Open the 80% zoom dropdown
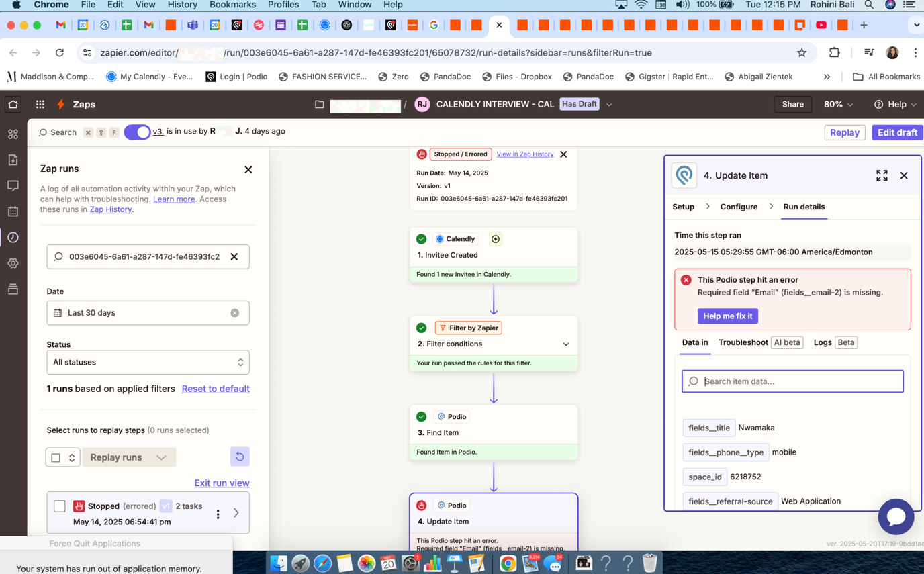Viewport: 924px width, 574px height. click(x=839, y=104)
